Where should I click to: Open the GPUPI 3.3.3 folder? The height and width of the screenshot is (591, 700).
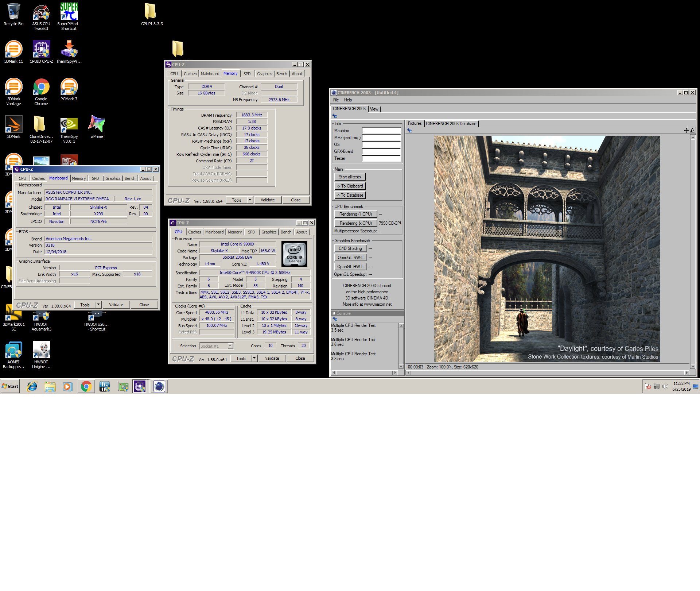(x=152, y=15)
